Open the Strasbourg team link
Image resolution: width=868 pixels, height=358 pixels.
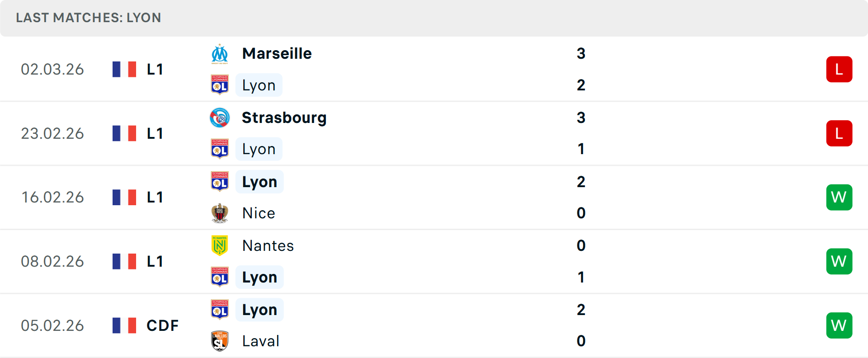(284, 118)
